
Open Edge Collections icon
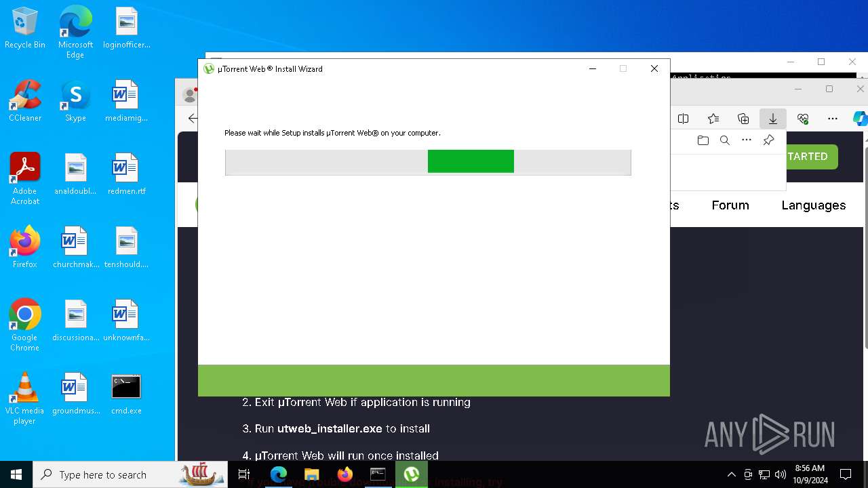tap(743, 119)
